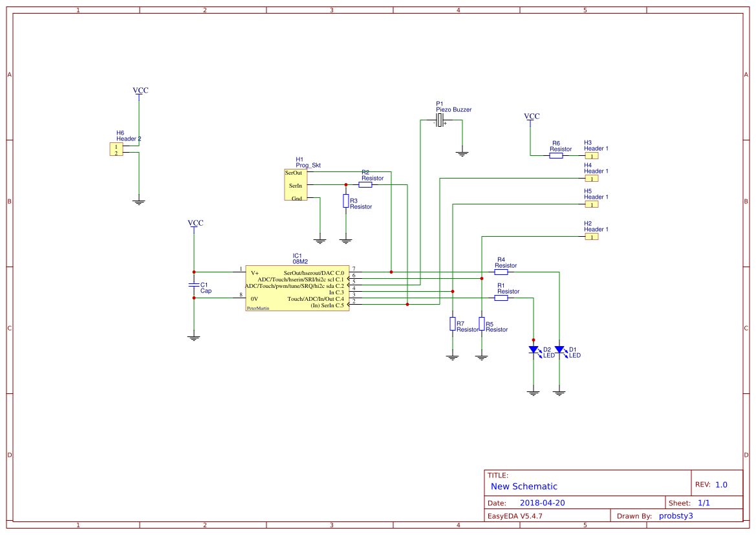Click the H2 Header 1 pin
This screenshot has height=535, width=756.
tap(592, 236)
